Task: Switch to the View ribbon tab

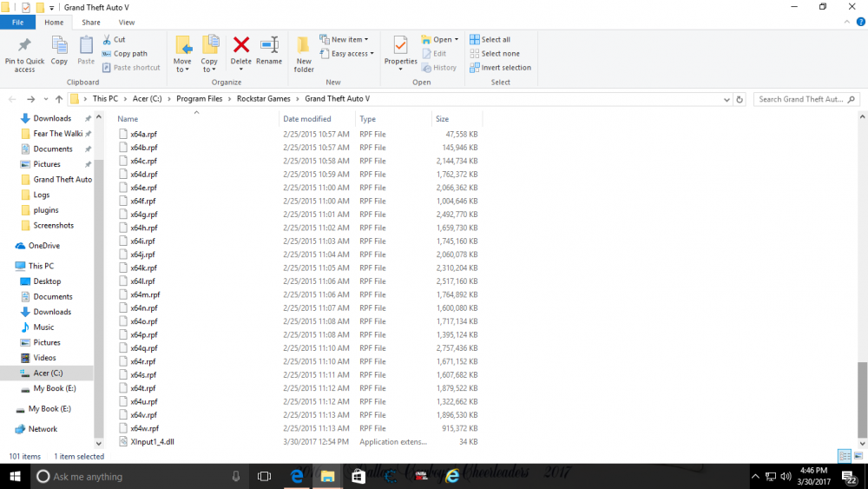Action: pyautogui.click(x=126, y=23)
